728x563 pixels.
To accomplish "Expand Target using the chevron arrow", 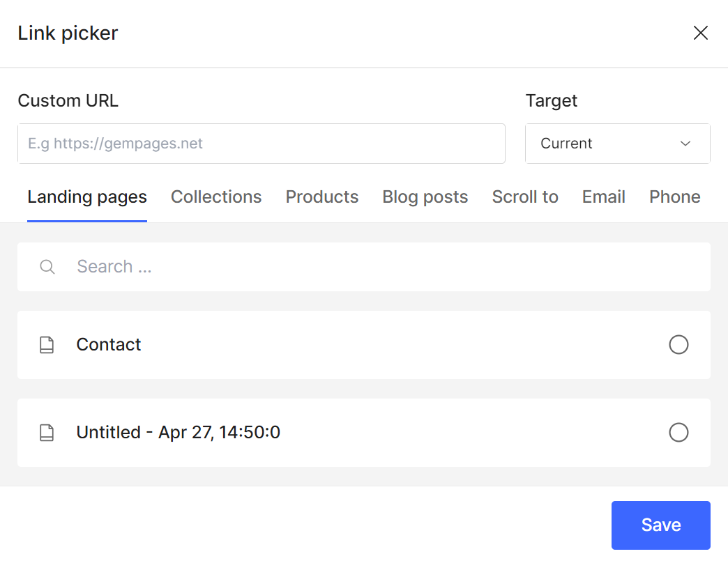I will point(685,144).
